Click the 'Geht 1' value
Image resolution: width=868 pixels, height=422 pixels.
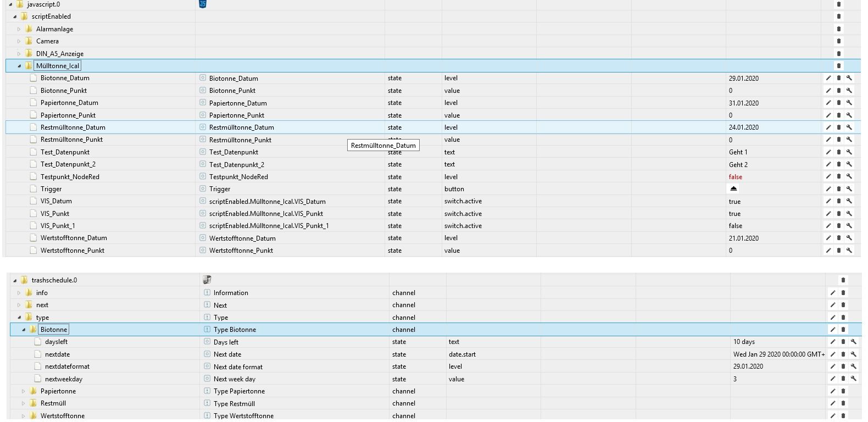(x=738, y=152)
